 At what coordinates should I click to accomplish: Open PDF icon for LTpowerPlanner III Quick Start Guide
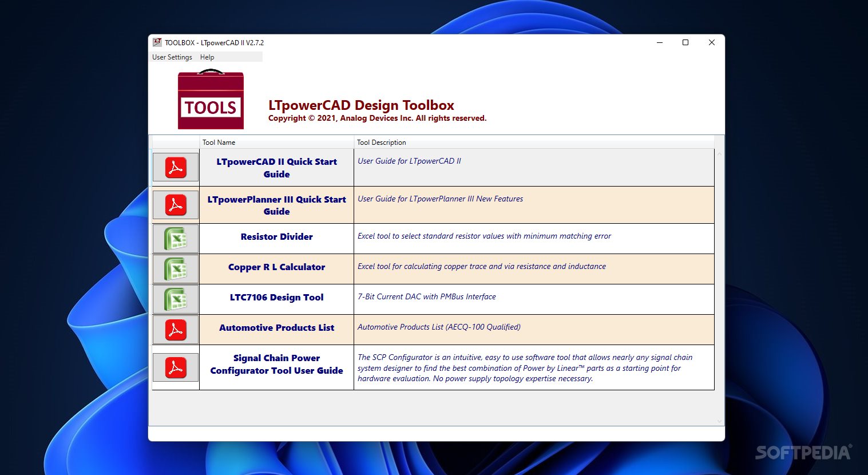(x=176, y=205)
